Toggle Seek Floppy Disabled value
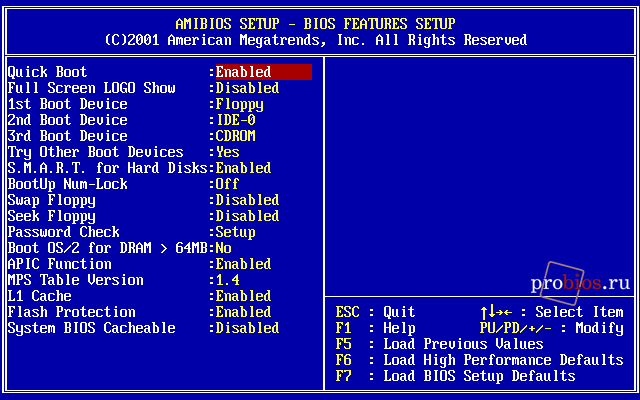The height and width of the screenshot is (400, 640). click(247, 216)
